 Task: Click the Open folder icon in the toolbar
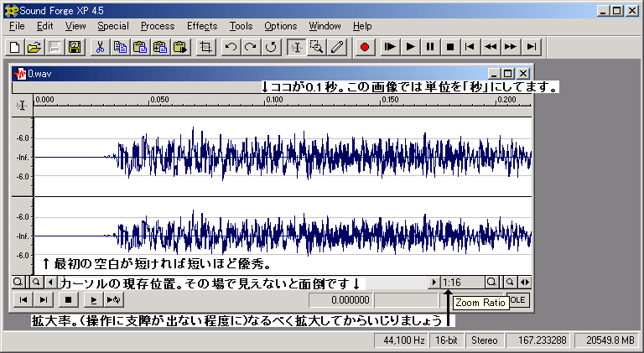pos(34,47)
